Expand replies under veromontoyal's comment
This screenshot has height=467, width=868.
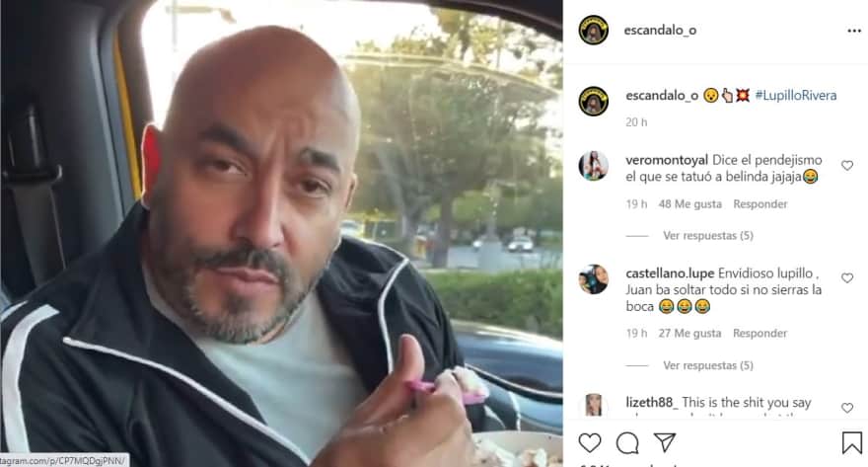coord(708,235)
